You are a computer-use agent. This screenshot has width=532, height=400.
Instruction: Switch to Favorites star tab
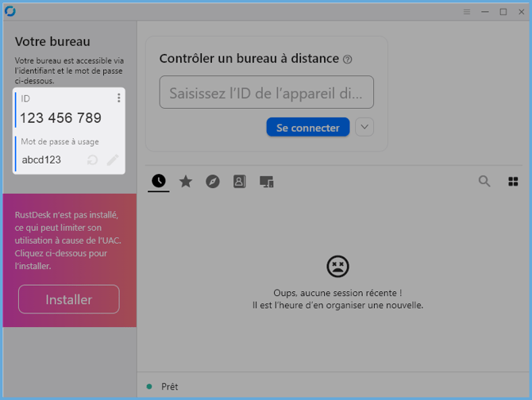tap(186, 182)
